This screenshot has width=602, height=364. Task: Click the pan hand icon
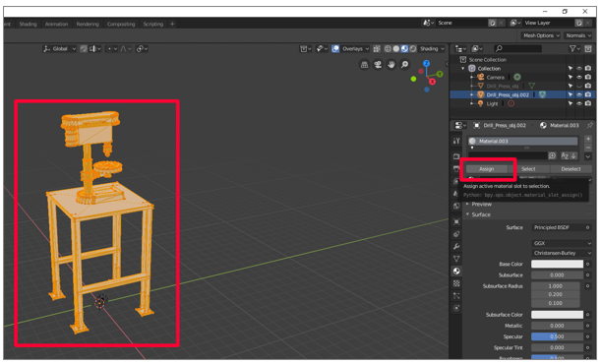pos(391,65)
